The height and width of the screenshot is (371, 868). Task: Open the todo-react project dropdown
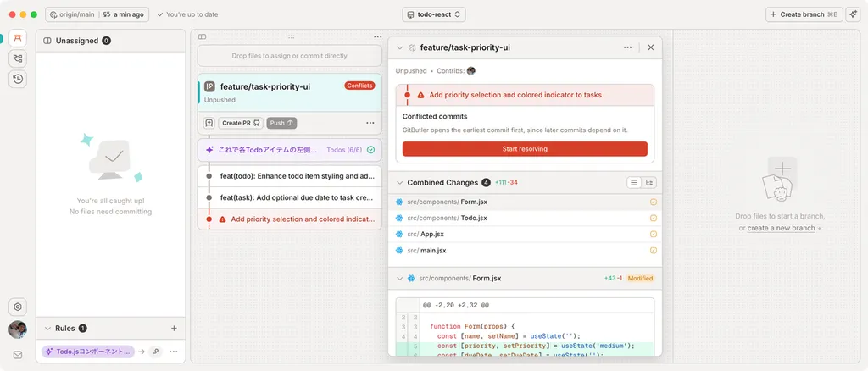(434, 14)
